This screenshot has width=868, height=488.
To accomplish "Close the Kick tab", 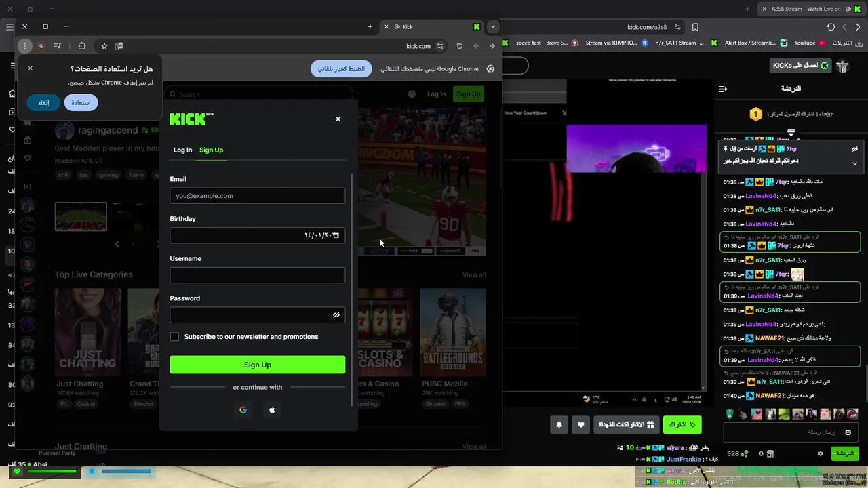I will 387,26.
